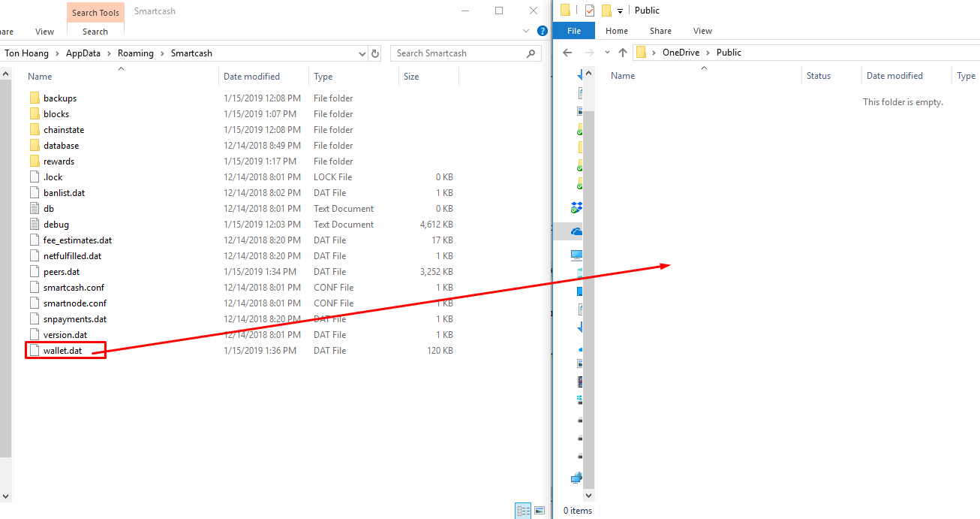980x519 pixels.
Task: Select the fee_estimates.dat file name
Action: pos(78,240)
